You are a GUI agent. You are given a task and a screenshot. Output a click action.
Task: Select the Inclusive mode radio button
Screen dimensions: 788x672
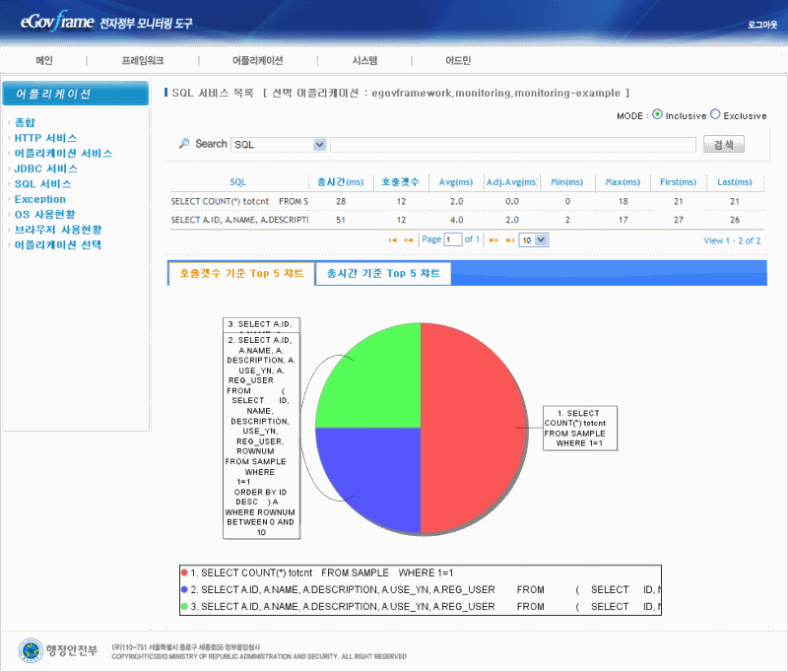click(x=657, y=114)
